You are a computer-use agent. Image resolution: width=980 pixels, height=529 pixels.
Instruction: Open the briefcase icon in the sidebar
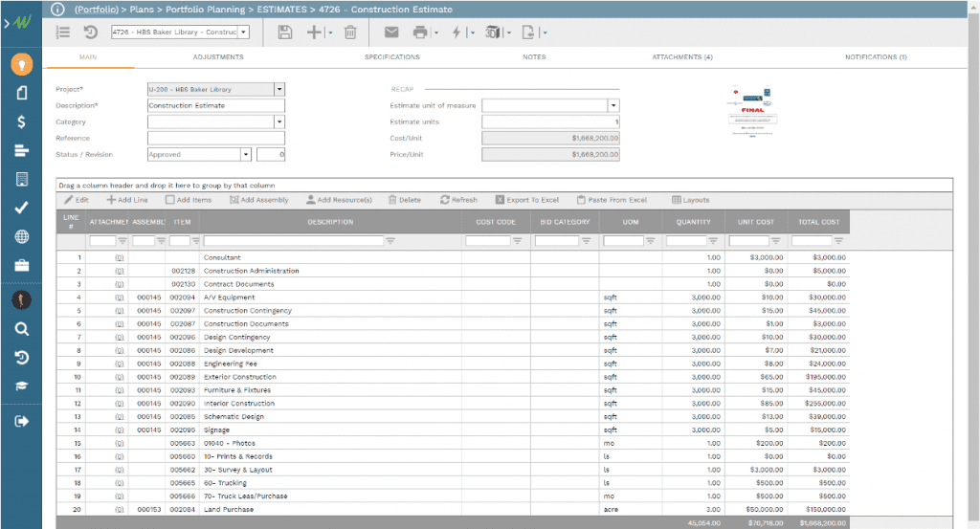[x=21, y=265]
